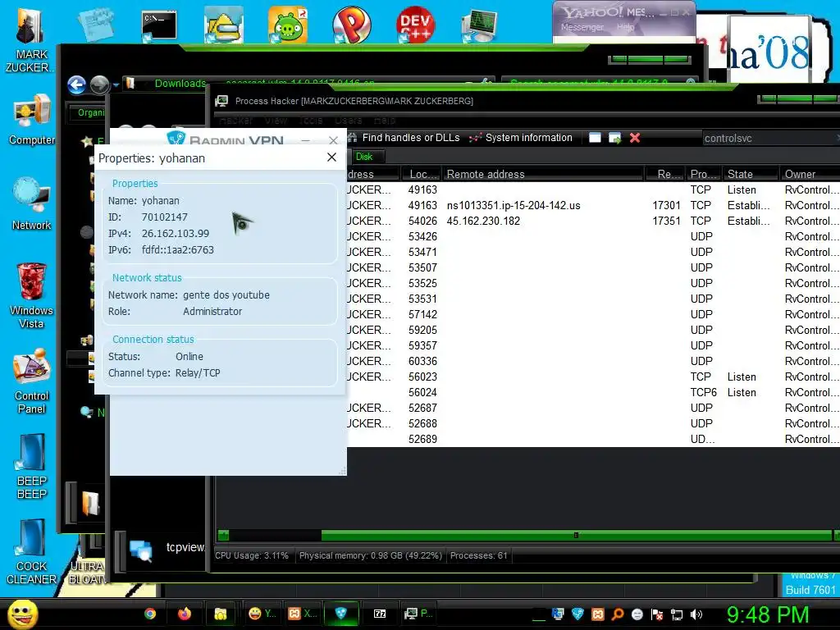The image size is (840, 630).
Task: Switch to the Disk tab in Process Hacker
Action: coord(363,157)
